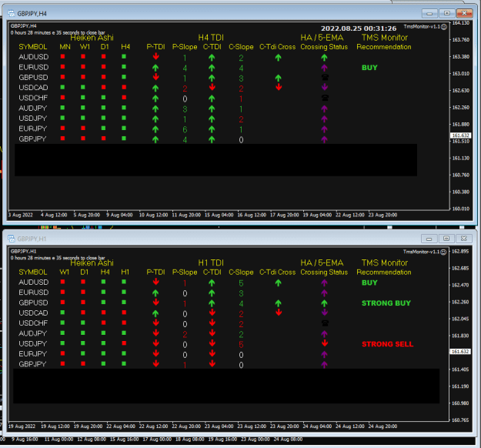The height and width of the screenshot is (448, 481).
Task: Maximize the GBPJPY,H4 chart window
Action: [x=446, y=14]
